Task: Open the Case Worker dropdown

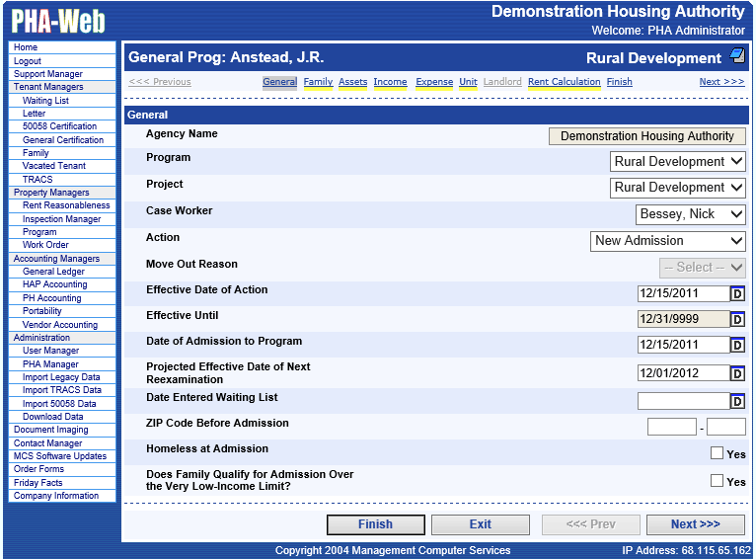Action: 691,214
